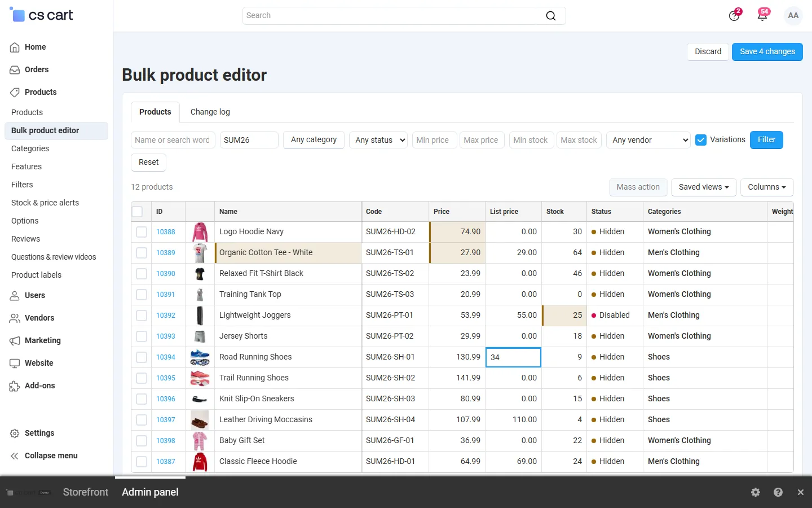The height and width of the screenshot is (508, 812).
Task: Open Categories in the sidebar menu
Action: [x=30, y=148]
